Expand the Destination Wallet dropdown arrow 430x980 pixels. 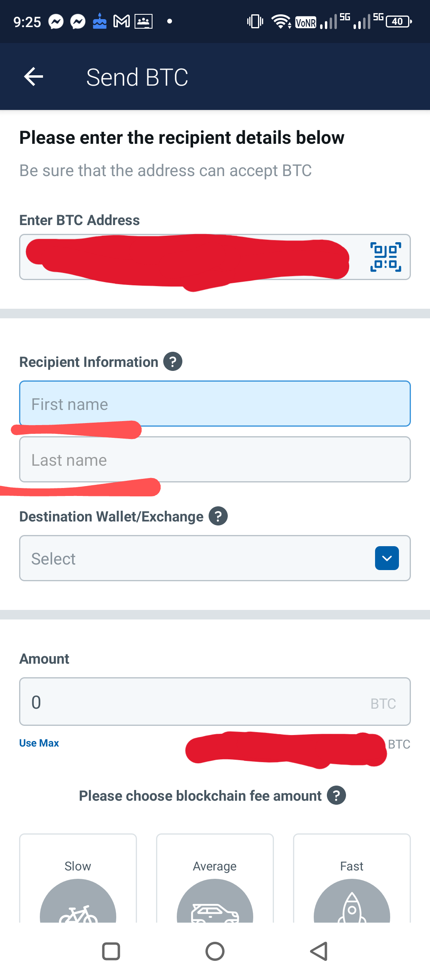(387, 558)
